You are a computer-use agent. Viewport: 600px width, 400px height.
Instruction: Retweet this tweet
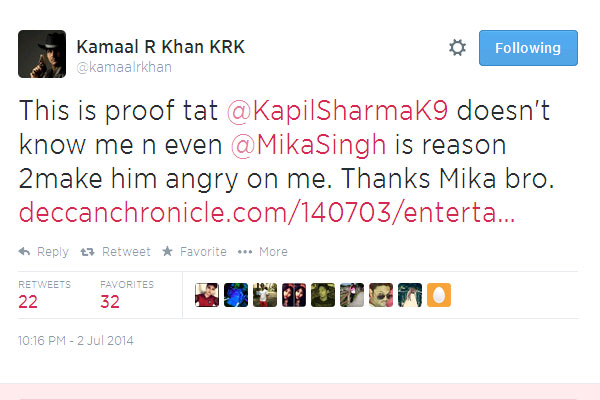coord(118,252)
